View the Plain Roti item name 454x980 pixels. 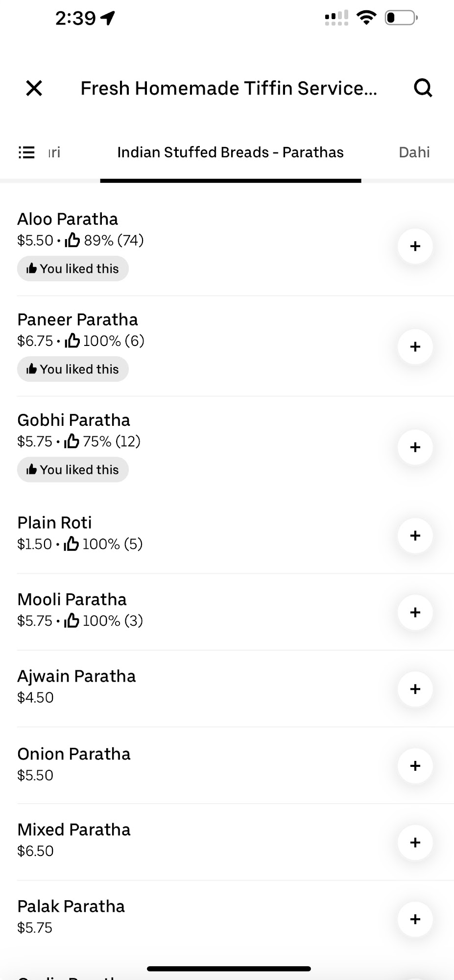(54, 523)
